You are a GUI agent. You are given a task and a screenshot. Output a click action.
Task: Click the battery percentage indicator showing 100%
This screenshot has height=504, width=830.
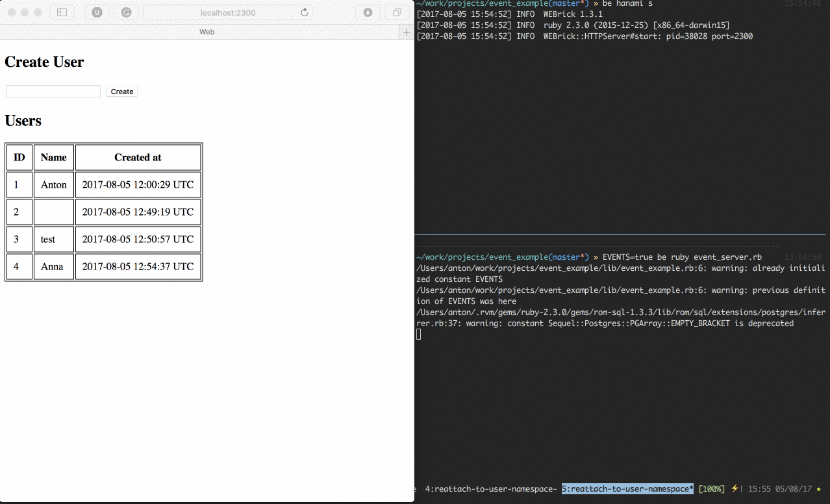pos(712,488)
